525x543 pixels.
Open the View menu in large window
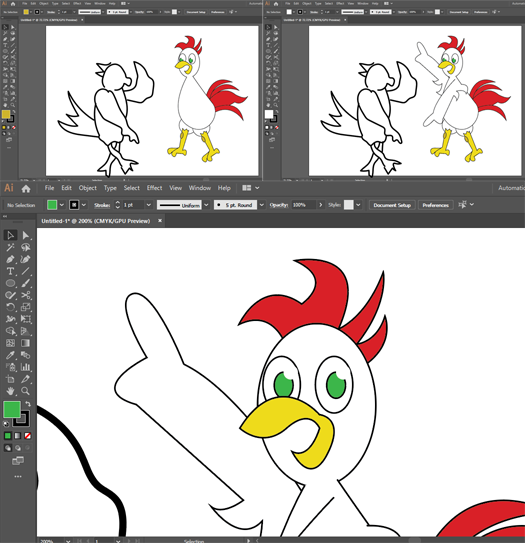(175, 188)
